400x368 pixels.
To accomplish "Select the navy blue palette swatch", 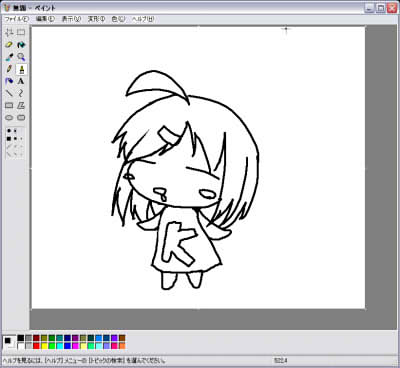I will click(67, 338).
